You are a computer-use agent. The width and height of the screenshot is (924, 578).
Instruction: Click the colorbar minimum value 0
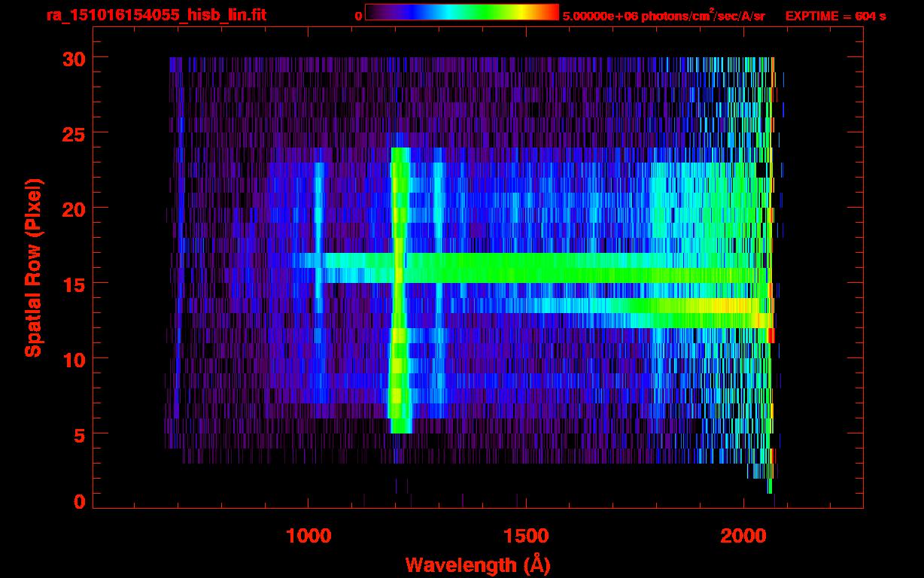358,16
